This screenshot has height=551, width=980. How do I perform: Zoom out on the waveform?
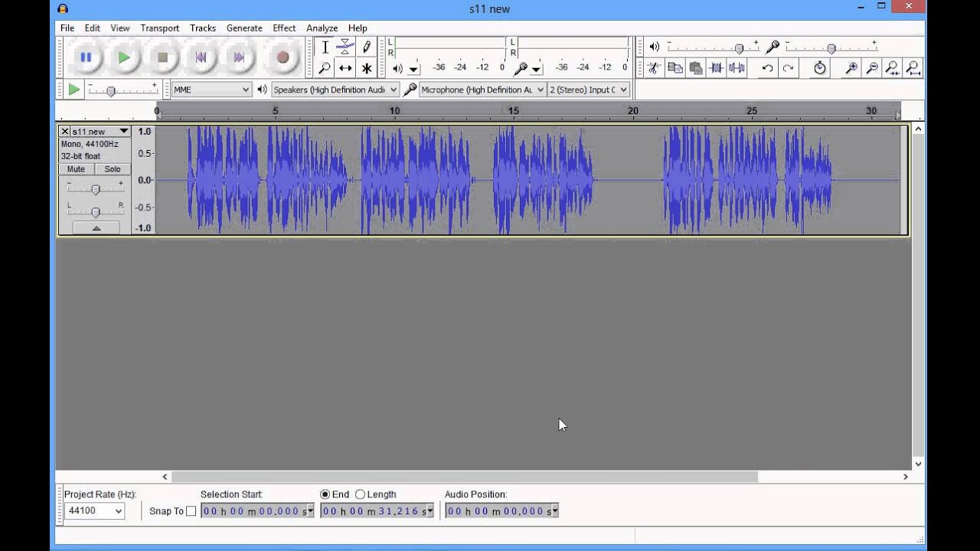click(871, 68)
